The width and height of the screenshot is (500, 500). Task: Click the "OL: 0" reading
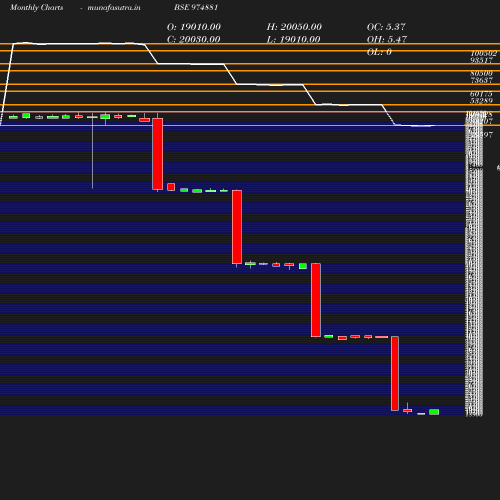coord(379,52)
